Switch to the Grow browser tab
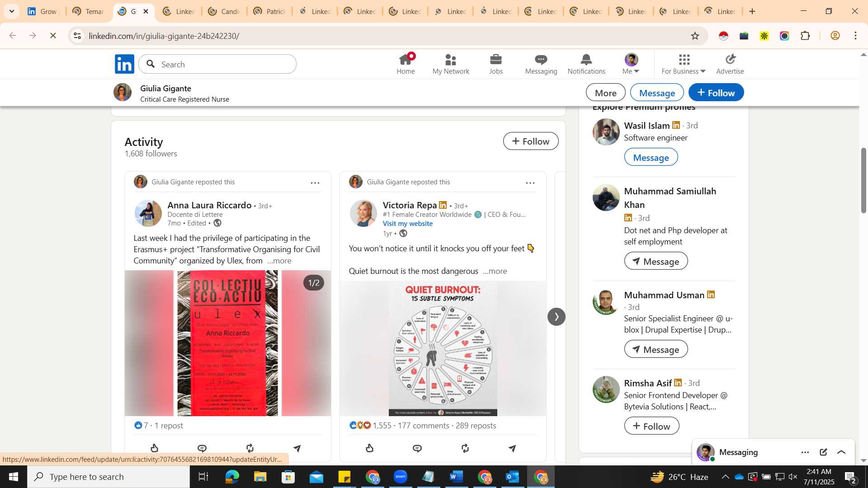 click(42, 11)
